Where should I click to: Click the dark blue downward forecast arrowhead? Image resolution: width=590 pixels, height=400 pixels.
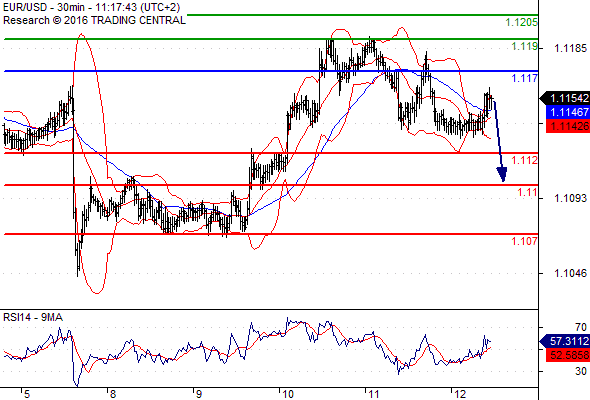[x=502, y=175]
